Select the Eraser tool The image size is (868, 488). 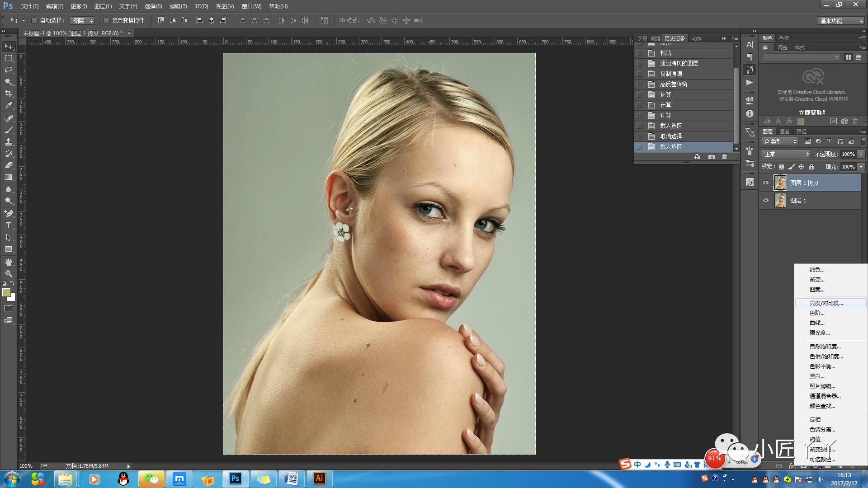click(x=9, y=165)
